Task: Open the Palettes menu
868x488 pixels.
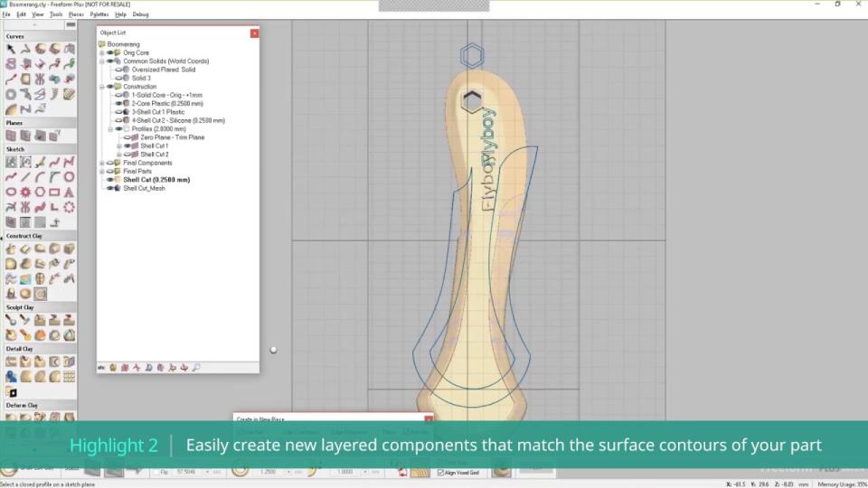Action: pyautogui.click(x=99, y=14)
